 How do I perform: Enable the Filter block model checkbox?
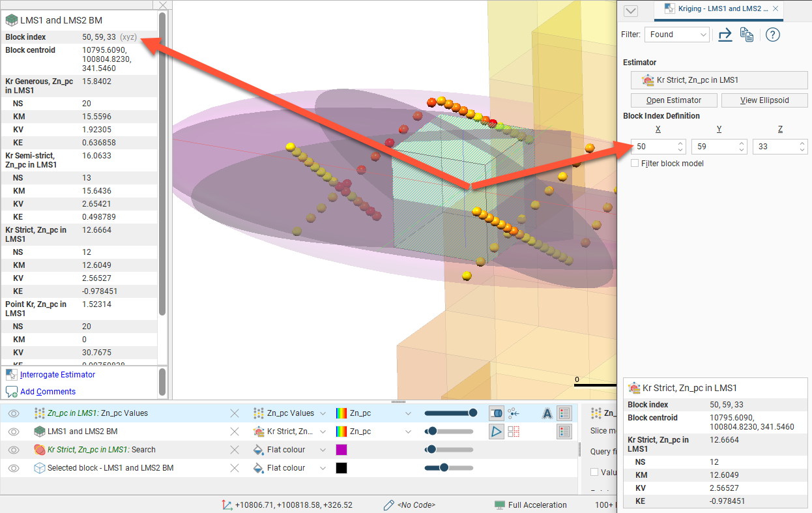635,164
